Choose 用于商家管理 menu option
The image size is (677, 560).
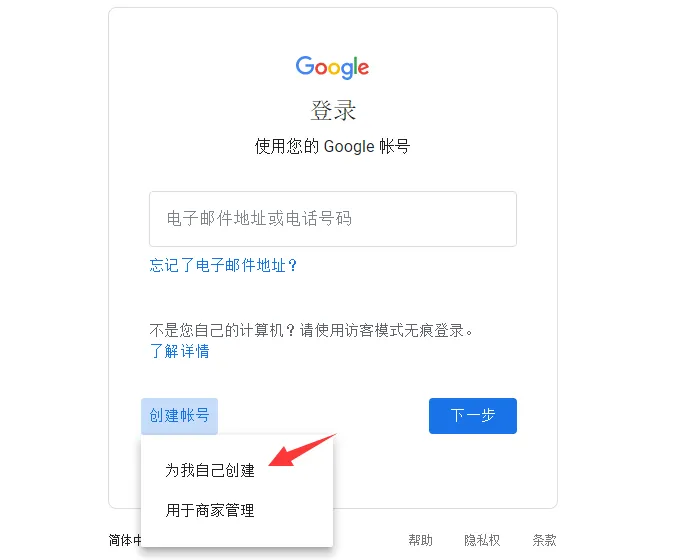[x=210, y=510]
